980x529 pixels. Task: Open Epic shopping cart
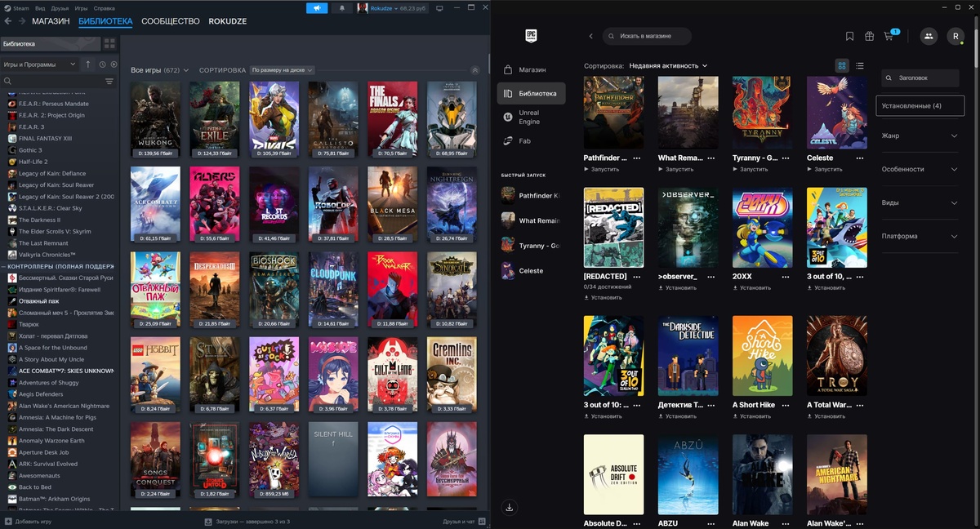tap(889, 36)
